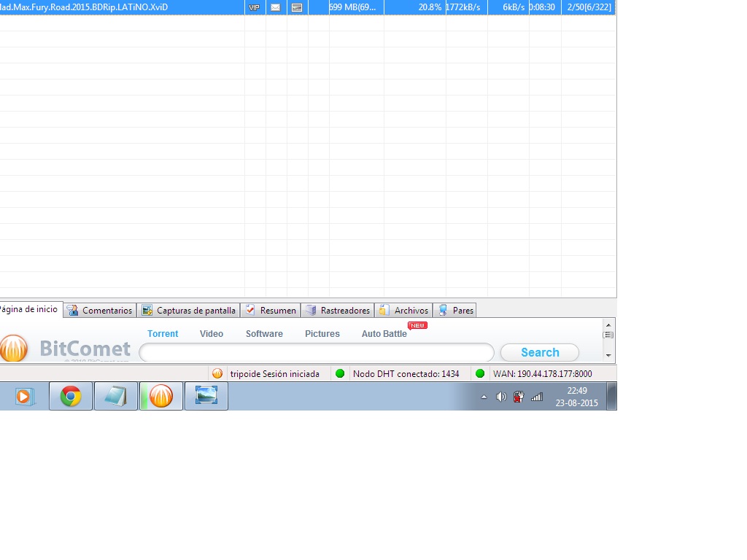This screenshot has width=747, height=560.
Task: Click the home page panel scroll down arrow
Action: (608, 355)
